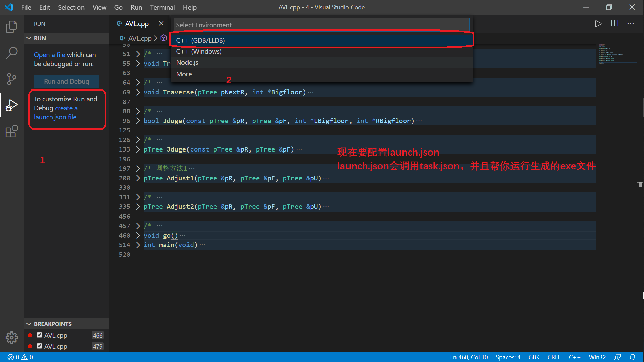This screenshot has height=362, width=644.
Task: Expand folded comment at line 51
Action: click(x=138, y=54)
